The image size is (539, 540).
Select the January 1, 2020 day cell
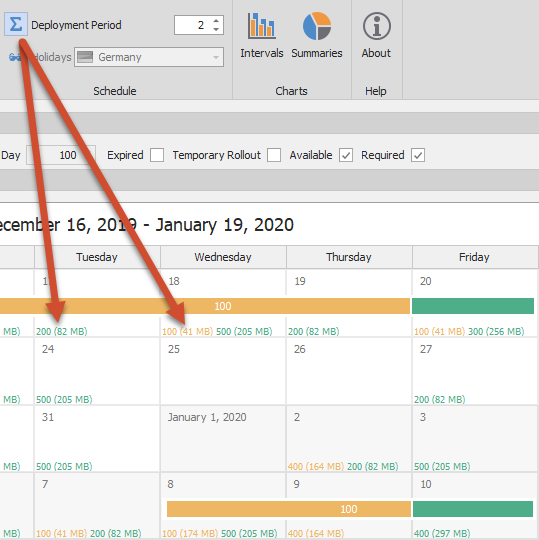(x=223, y=438)
